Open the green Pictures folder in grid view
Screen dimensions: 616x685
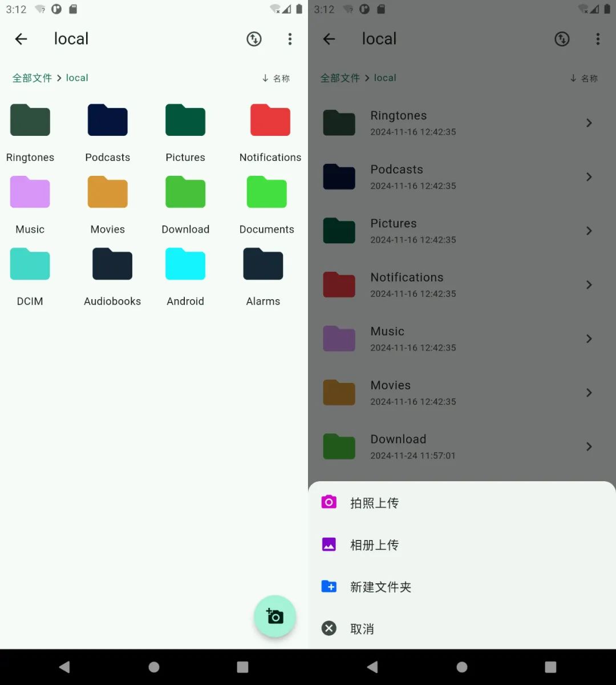coord(185,120)
